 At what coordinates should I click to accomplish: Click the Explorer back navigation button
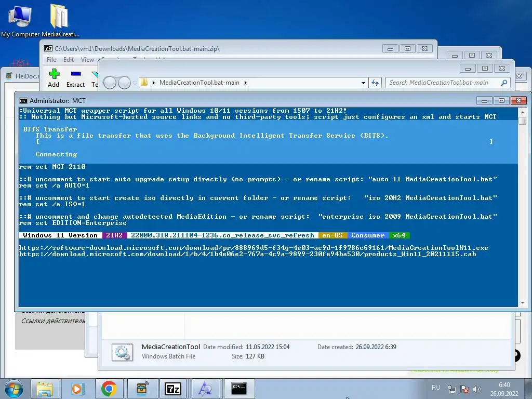109,83
